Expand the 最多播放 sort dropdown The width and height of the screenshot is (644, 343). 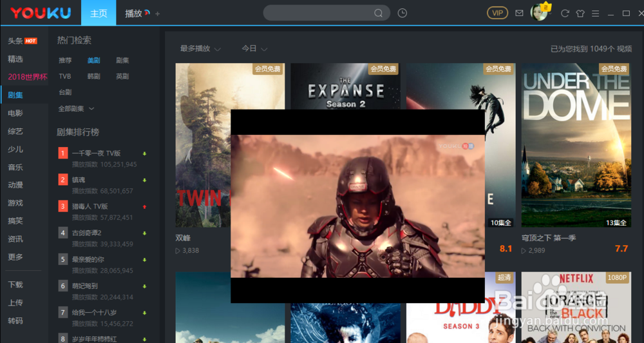pyautogui.click(x=200, y=48)
